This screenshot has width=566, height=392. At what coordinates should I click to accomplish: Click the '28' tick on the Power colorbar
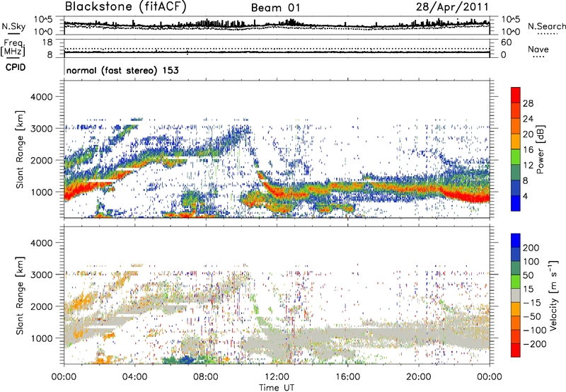pyautogui.click(x=528, y=103)
